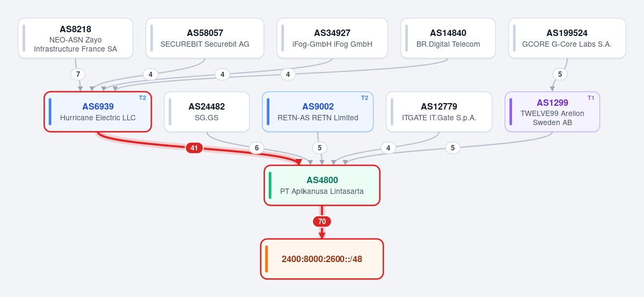Click the T2 tier tag on AS9002
This screenshot has height=297, width=644.
click(x=364, y=98)
